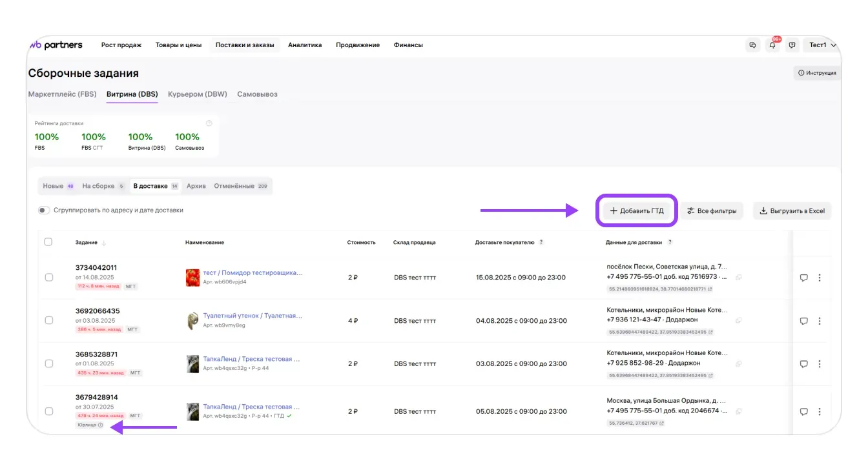Sort by Задание column arrow
The width and height of the screenshot is (868, 470).
[104, 243]
